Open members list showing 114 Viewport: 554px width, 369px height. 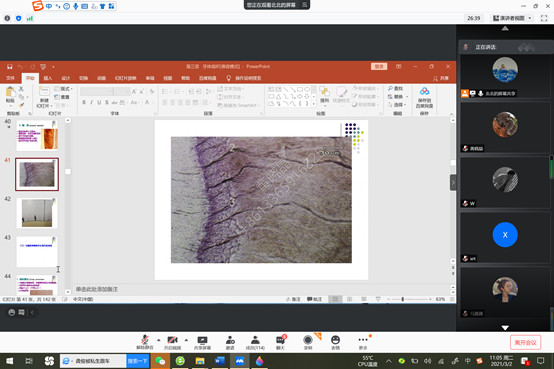click(x=255, y=341)
